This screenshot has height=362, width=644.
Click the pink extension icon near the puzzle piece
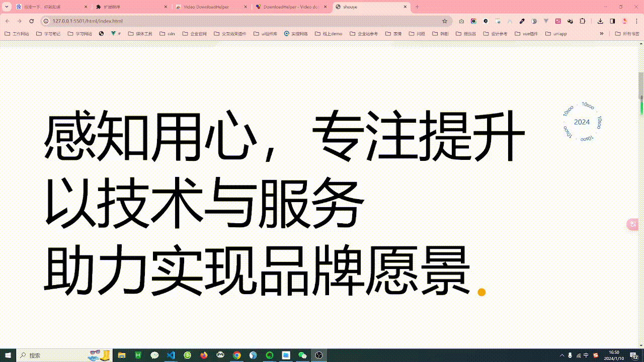[558, 21]
